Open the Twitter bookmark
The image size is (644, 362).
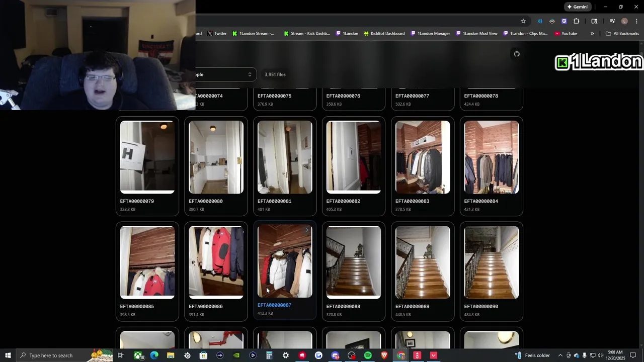tap(217, 34)
